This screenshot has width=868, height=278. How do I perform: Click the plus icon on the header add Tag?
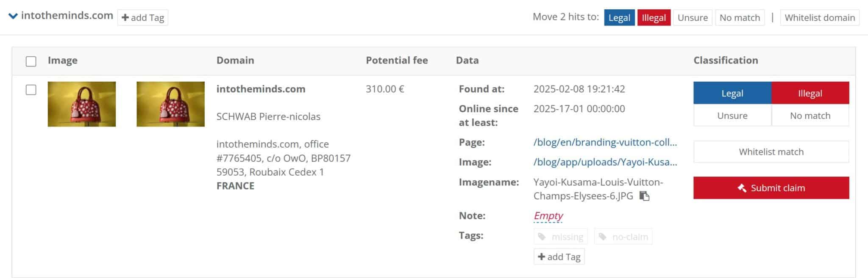click(x=125, y=18)
